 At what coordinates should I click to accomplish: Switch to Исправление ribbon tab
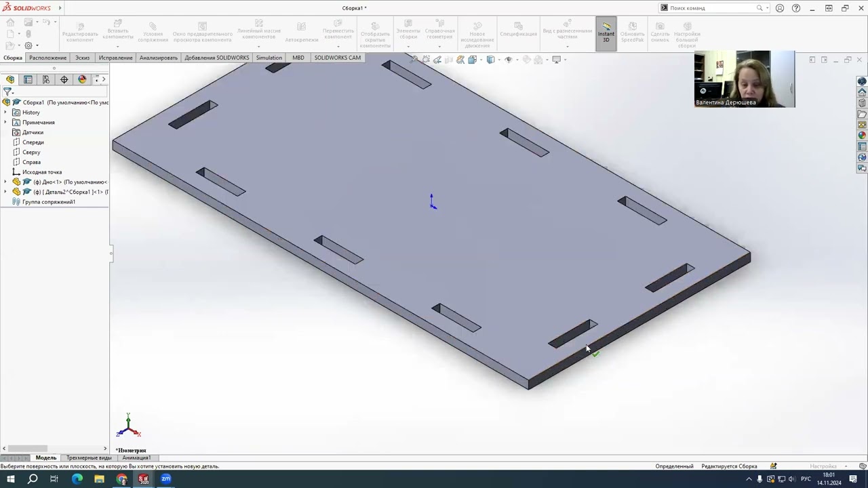(115, 58)
